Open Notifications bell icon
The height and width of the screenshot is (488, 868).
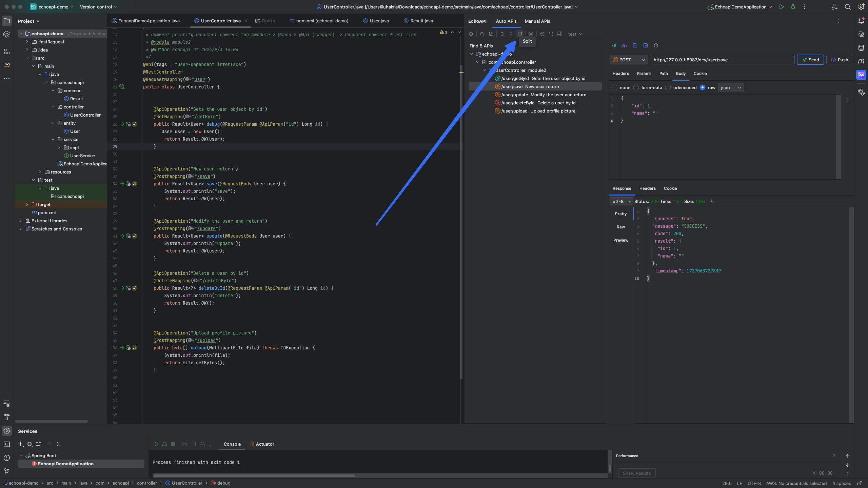[861, 21]
